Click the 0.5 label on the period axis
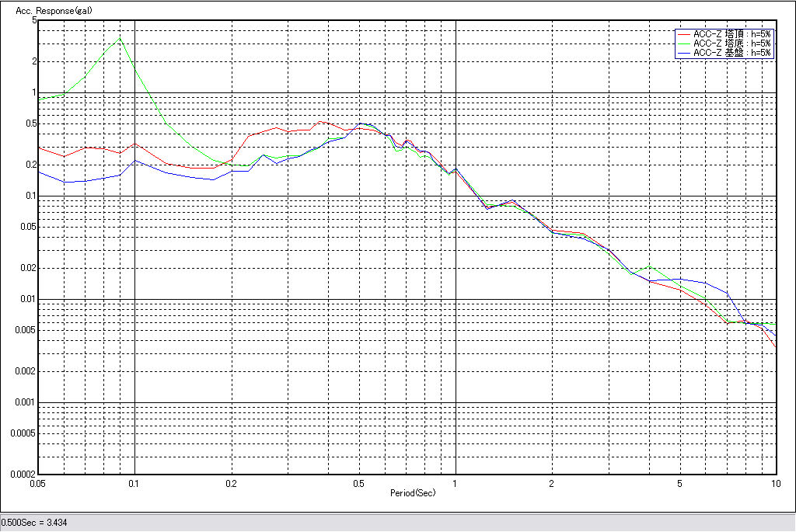Image resolution: width=796 pixels, height=532 pixels. tap(358, 483)
